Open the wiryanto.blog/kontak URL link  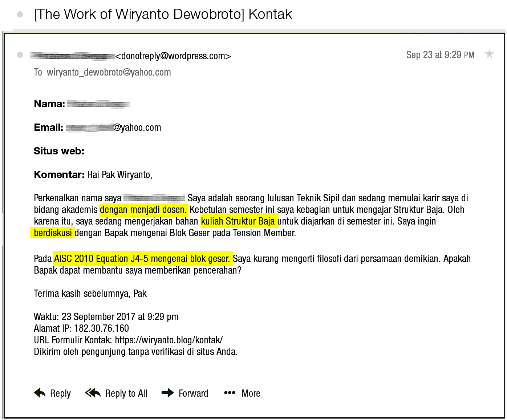[x=169, y=340]
